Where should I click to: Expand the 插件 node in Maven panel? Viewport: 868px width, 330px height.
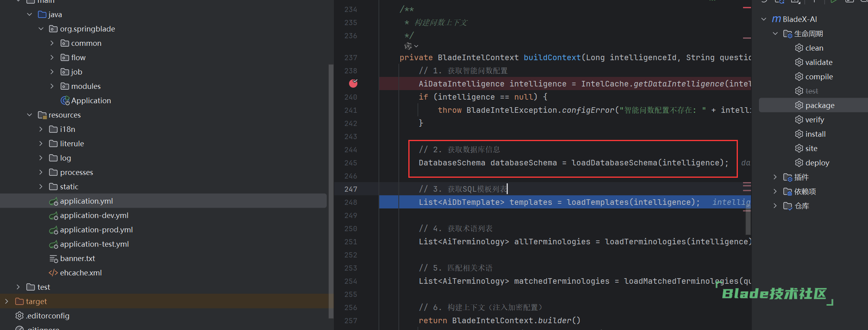775,177
